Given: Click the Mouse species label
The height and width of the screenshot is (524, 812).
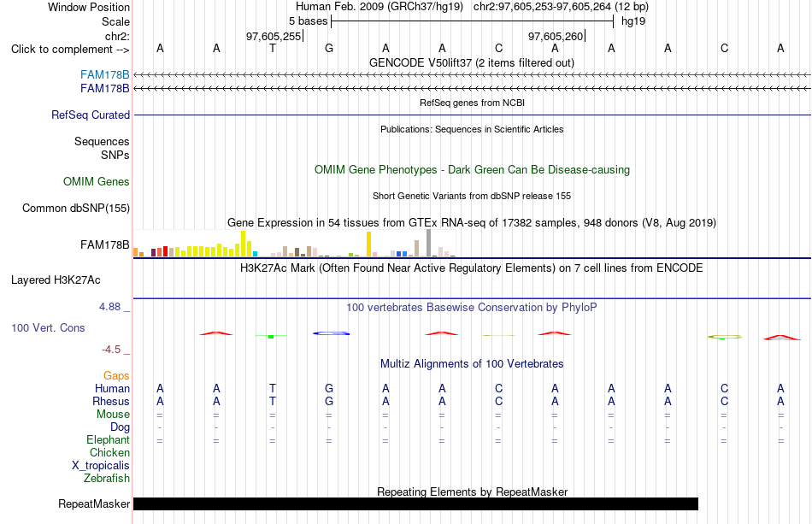Looking at the screenshot, I should pos(113,415).
